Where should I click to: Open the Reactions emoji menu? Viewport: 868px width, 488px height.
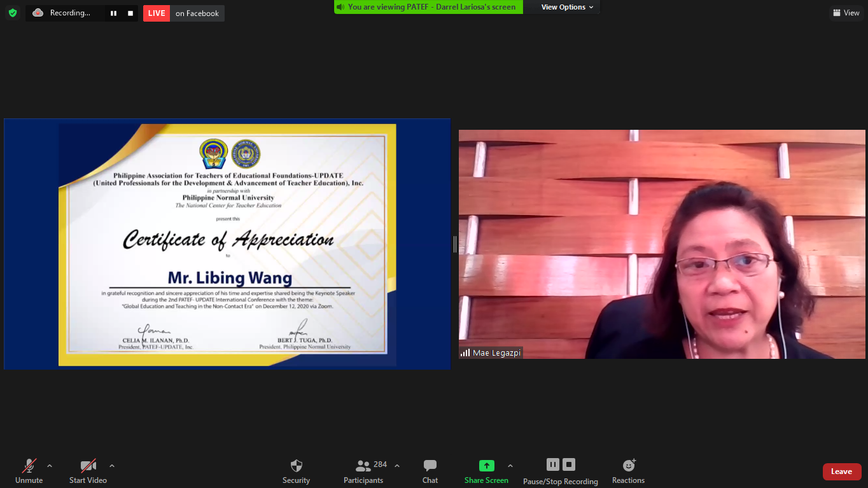[628, 471]
